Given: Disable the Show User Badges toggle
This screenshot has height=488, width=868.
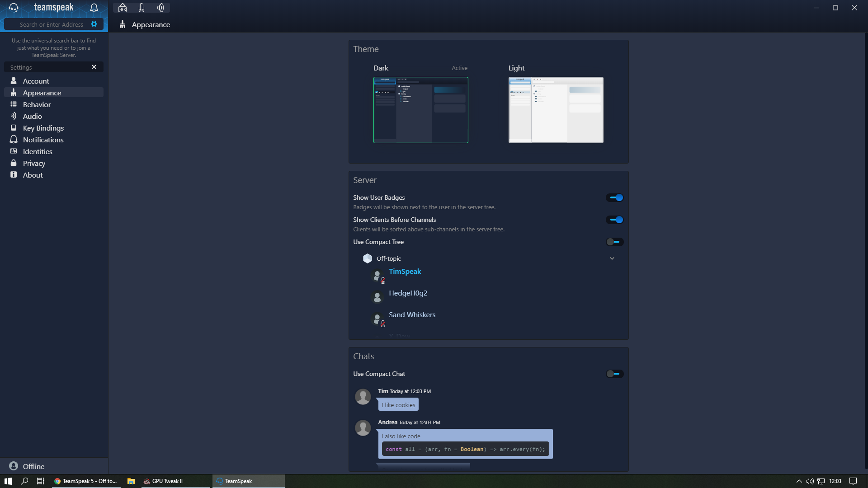Looking at the screenshot, I should (615, 197).
